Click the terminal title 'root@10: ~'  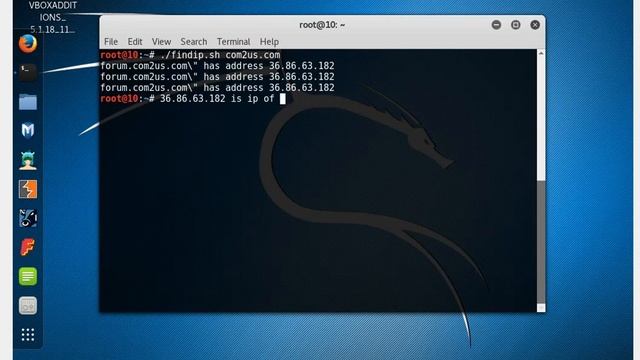[322, 25]
